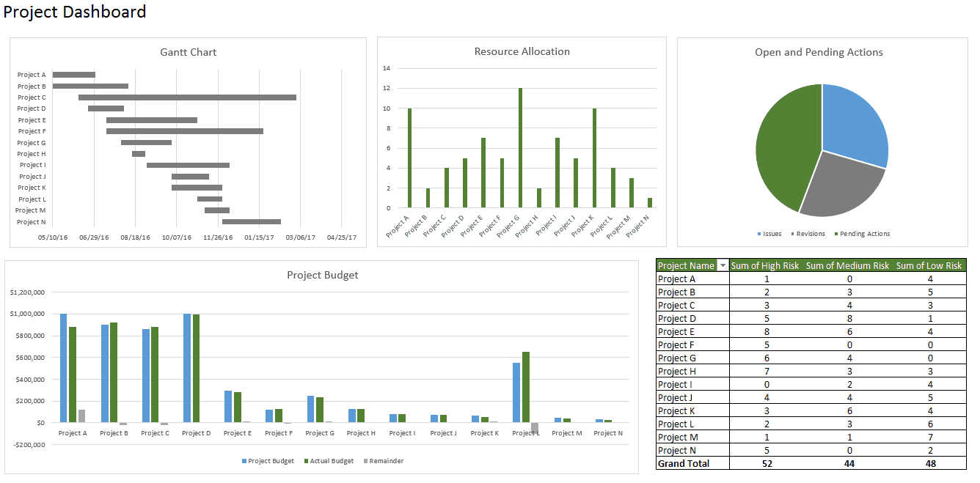Select the Project Budget chart title
The width and height of the screenshot is (980, 483).
coord(323,275)
